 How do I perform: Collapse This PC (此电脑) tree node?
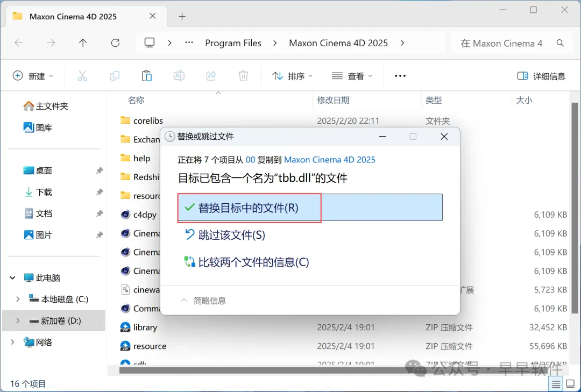12,277
